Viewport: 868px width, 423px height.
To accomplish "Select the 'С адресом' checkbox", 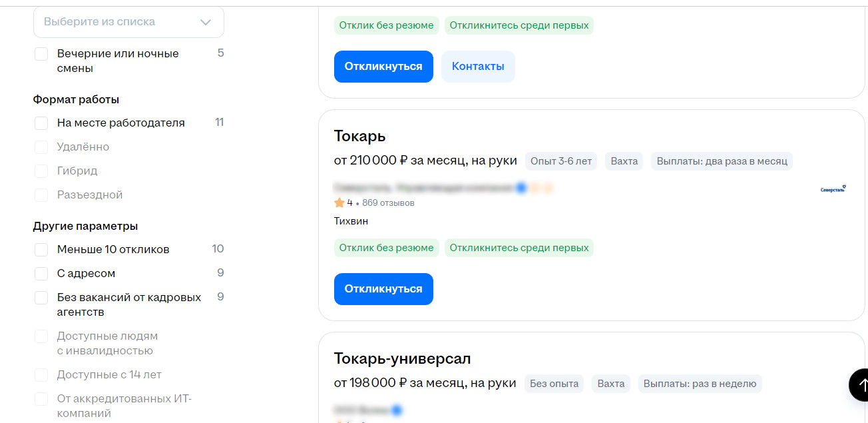I will 41,274.
